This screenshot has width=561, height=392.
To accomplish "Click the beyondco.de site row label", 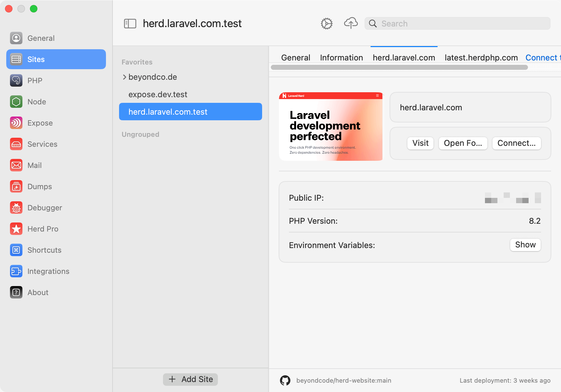I will (153, 77).
